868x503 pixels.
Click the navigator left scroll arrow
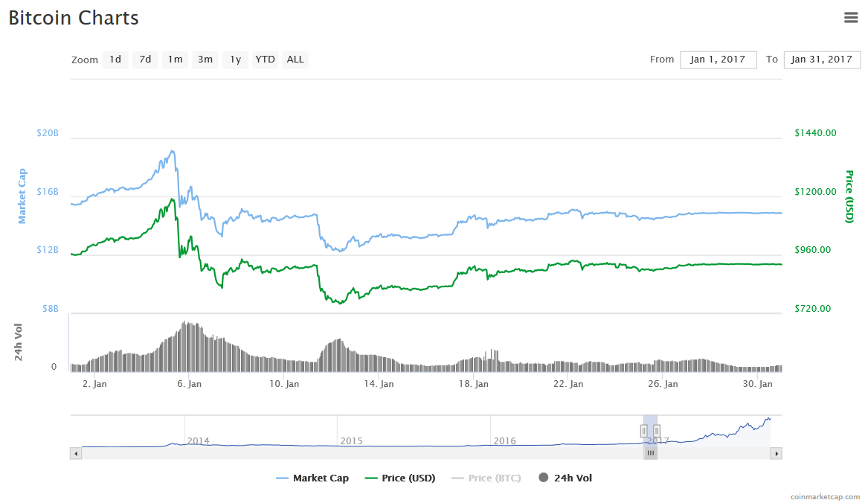click(x=76, y=454)
